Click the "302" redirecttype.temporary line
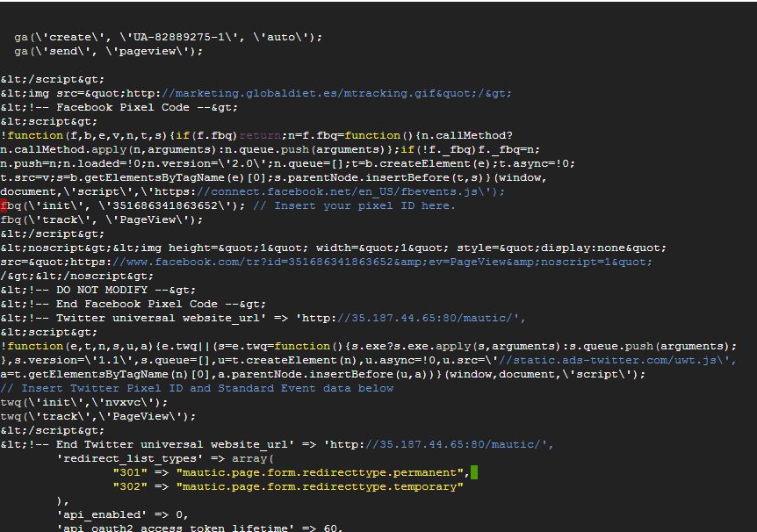This screenshot has height=532, width=757. (288, 486)
